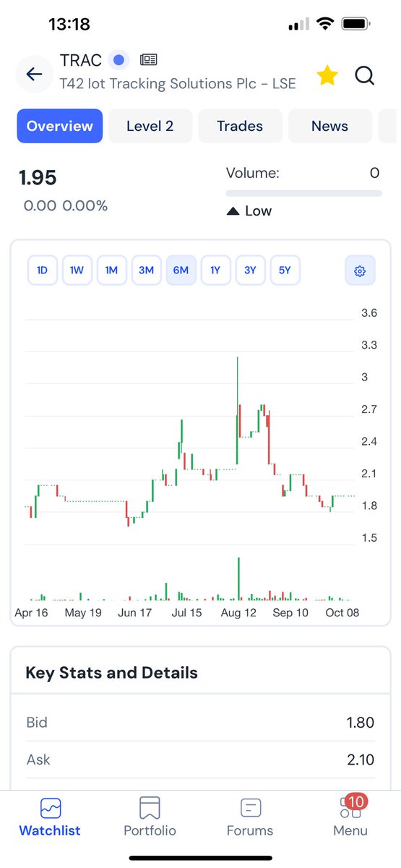401x868 pixels.
Task: Set chart range to 1M
Action: point(111,271)
